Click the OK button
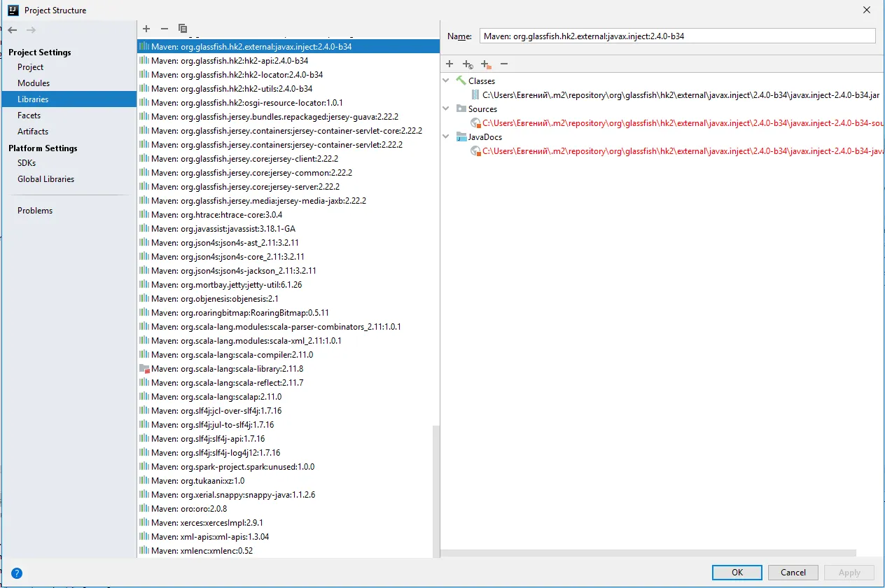The image size is (885, 588). pyautogui.click(x=737, y=572)
